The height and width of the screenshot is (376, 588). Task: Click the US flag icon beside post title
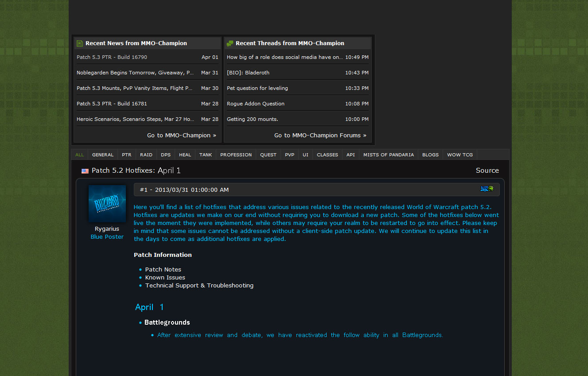85,171
